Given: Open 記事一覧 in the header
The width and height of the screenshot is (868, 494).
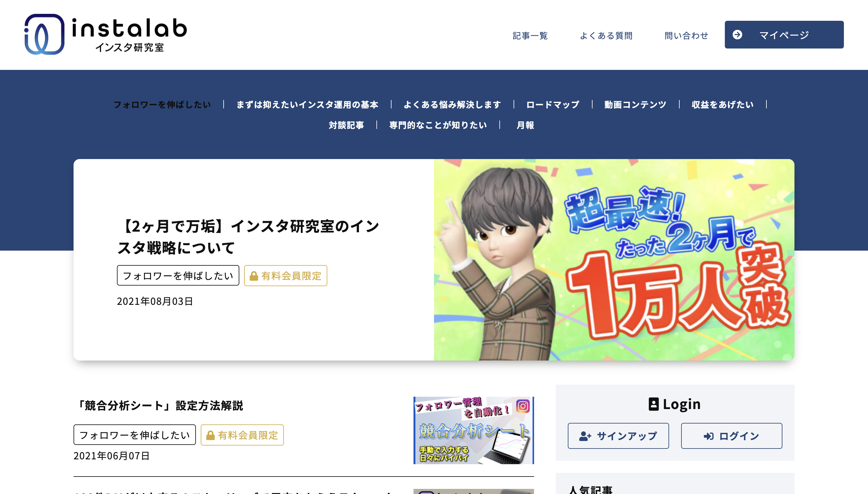Looking at the screenshot, I should [x=530, y=36].
